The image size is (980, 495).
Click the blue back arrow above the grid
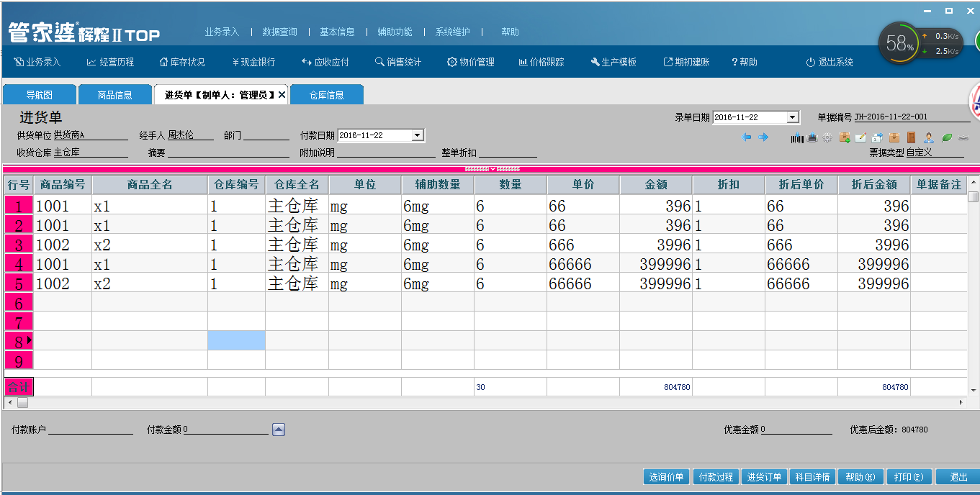click(745, 137)
